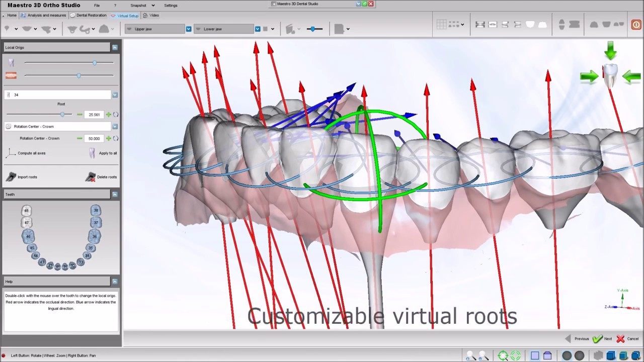The image size is (644, 362).
Task: Click the XYZ axis orientation widget
Action: 623,300
